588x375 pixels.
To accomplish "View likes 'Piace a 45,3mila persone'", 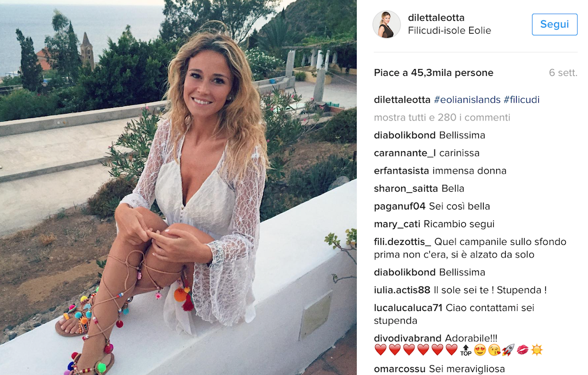I will pos(433,72).
